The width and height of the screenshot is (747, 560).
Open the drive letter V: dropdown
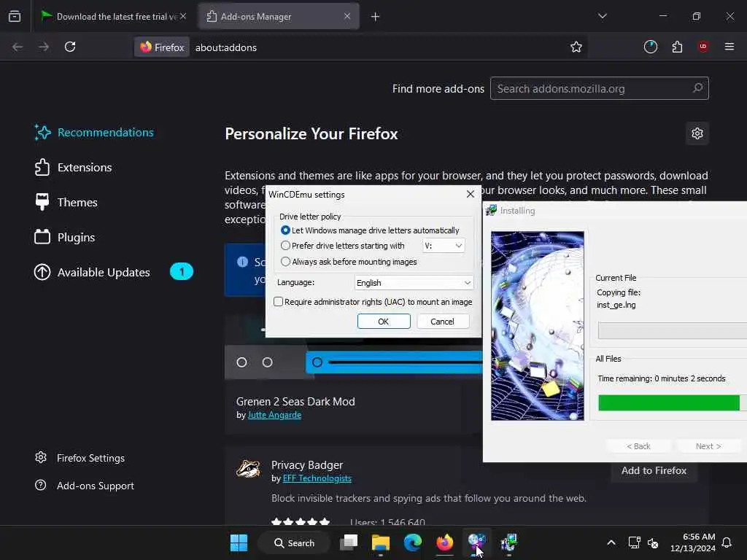[x=444, y=246]
